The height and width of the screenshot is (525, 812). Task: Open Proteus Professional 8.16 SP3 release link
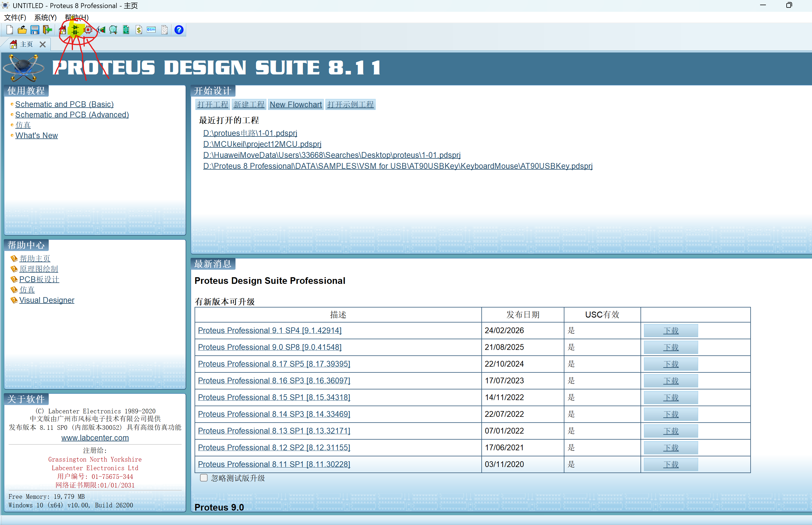[274, 380]
